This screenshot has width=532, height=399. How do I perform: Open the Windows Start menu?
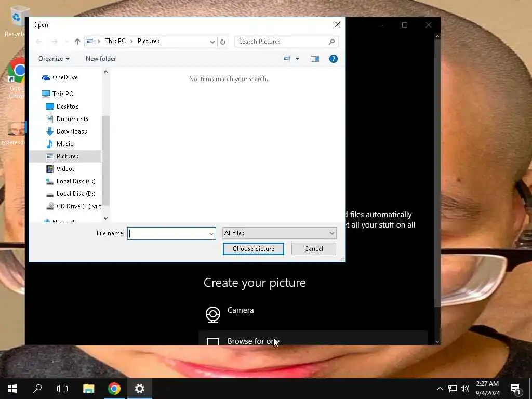12,389
